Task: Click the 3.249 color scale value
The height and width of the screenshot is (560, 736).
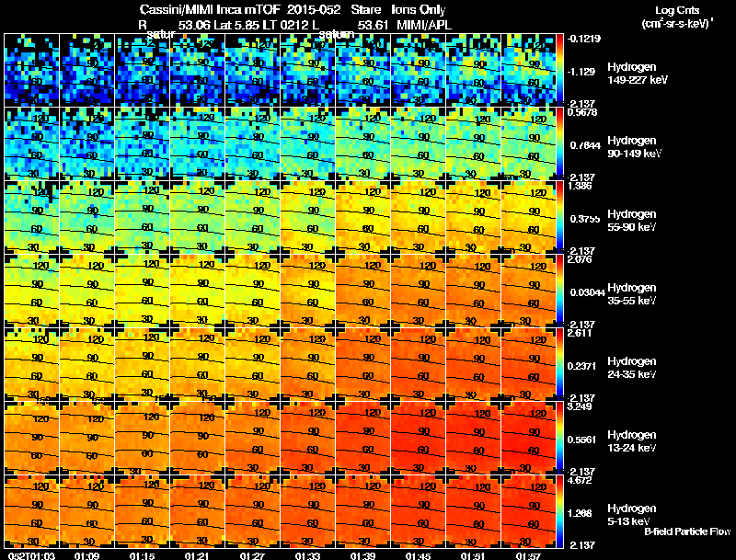Action: coord(580,406)
